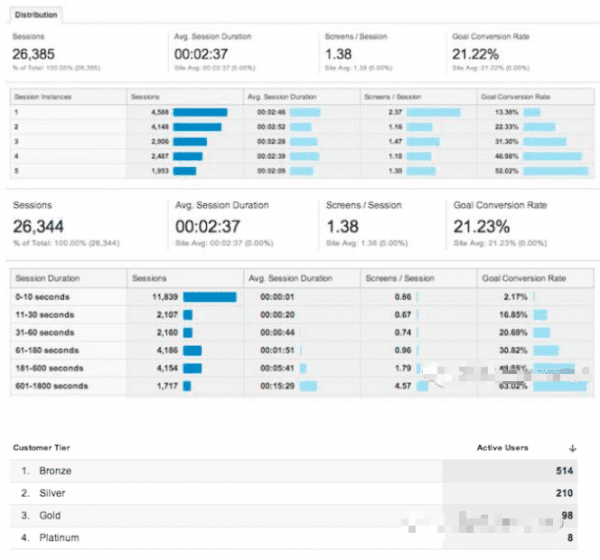600x560 pixels.
Task: Click the 4.57 screens per session value
Action: (x=403, y=386)
